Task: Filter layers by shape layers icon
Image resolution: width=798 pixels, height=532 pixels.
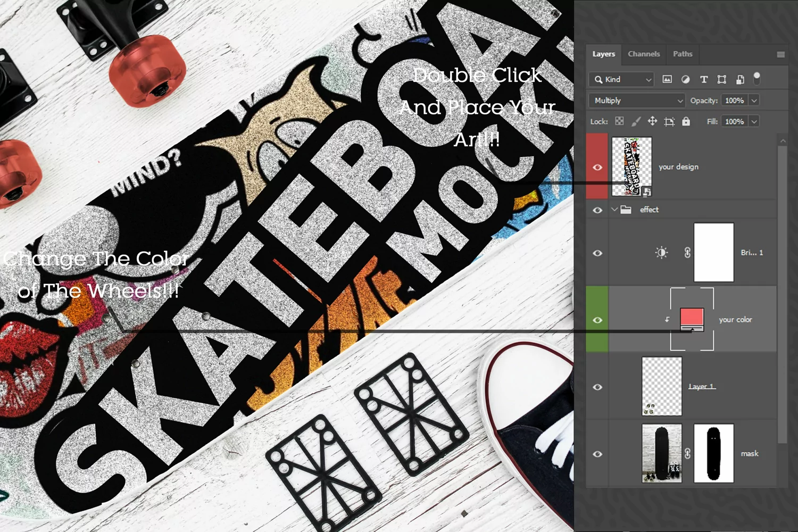Action: 722,79
